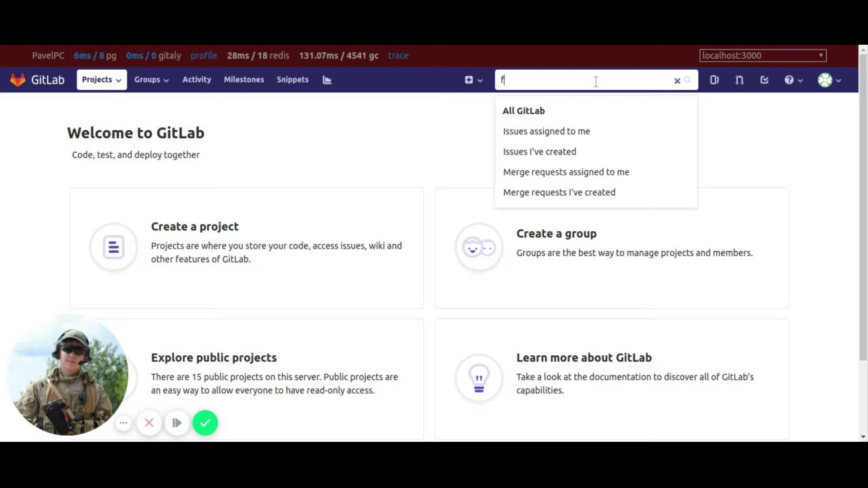Image resolution: width=868 pixels, height=488 pixels.
Task: Finish recording with the green check button
Action: 205,423
